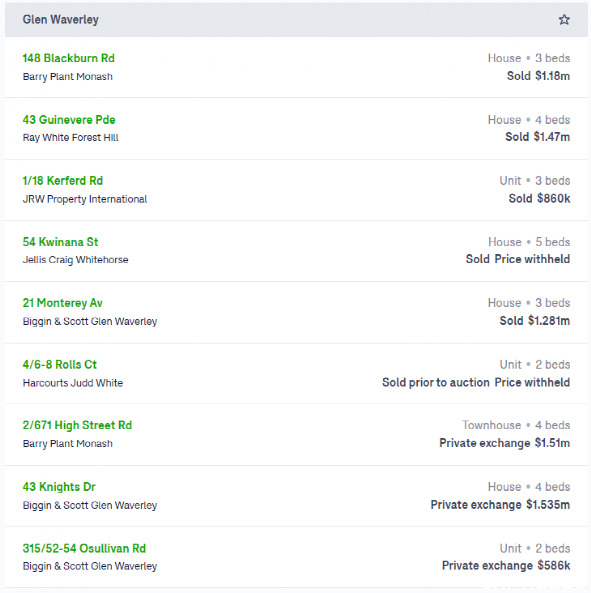Screen dimensions: 591x593
Task: Star the Glen Waverley suburb as favourite
Action: (x=564, y=20)
